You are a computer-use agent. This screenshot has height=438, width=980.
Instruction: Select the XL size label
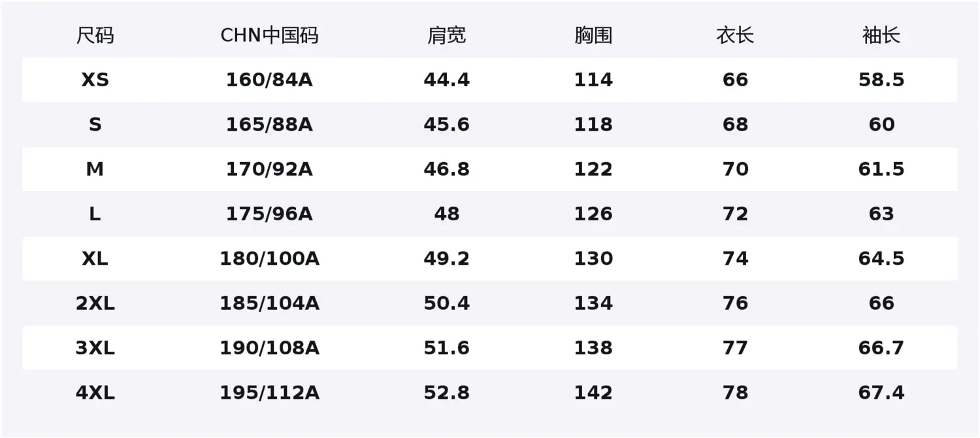(95, 259)
